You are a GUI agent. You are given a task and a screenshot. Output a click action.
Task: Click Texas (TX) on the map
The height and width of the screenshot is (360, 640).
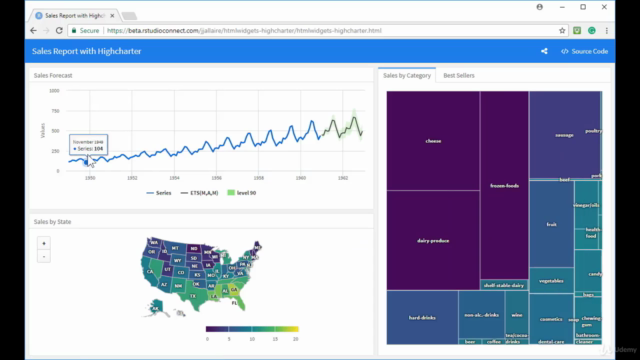point(193,296)
